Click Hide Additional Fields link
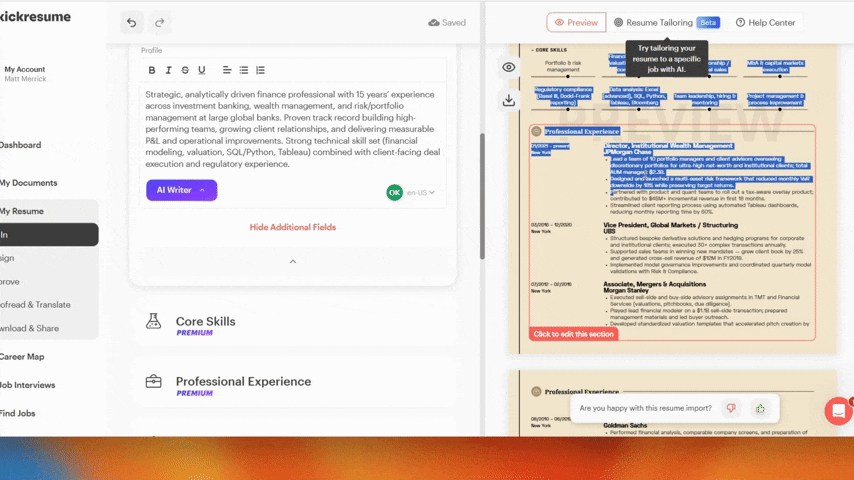Screen dimensions: 854x480 click(292, 227)
